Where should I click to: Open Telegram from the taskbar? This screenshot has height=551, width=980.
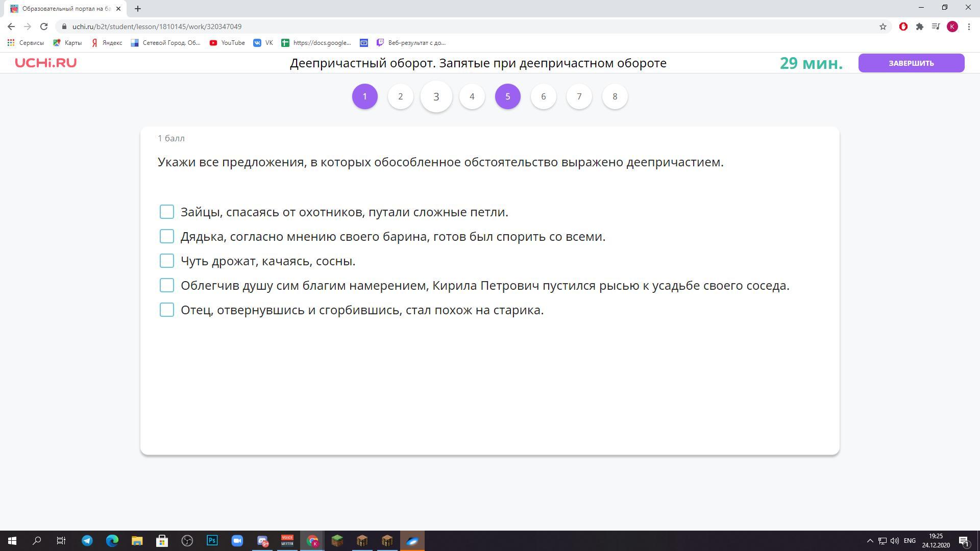(x=87, y=541)
